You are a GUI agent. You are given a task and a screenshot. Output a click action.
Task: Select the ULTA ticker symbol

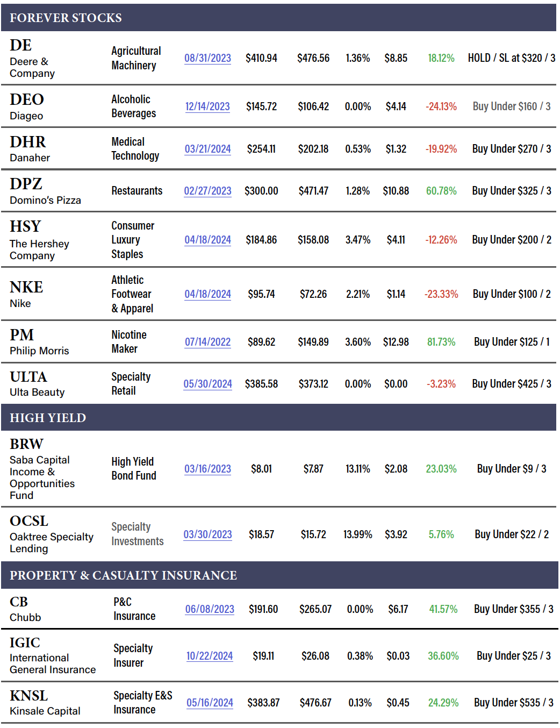(x=28, y=377)
